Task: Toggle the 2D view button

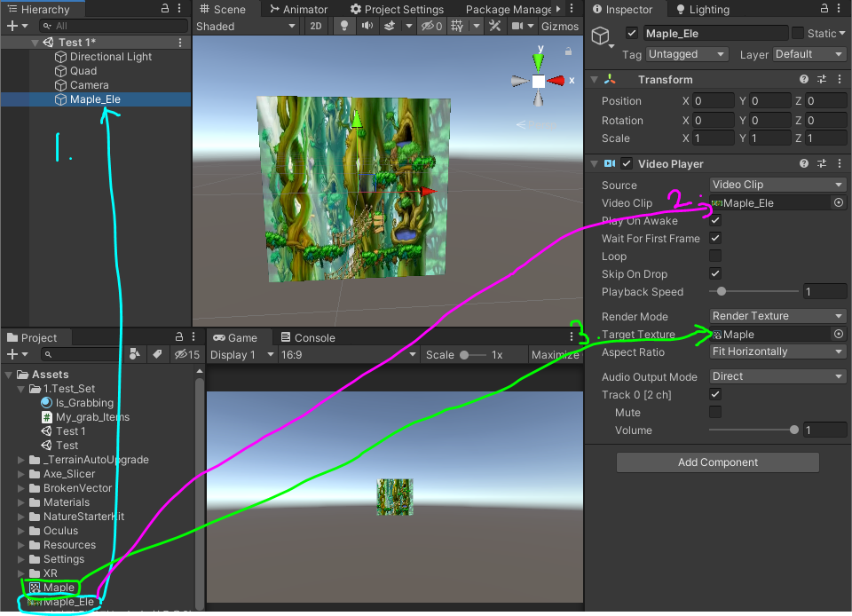Action: (x=316, y=26)
